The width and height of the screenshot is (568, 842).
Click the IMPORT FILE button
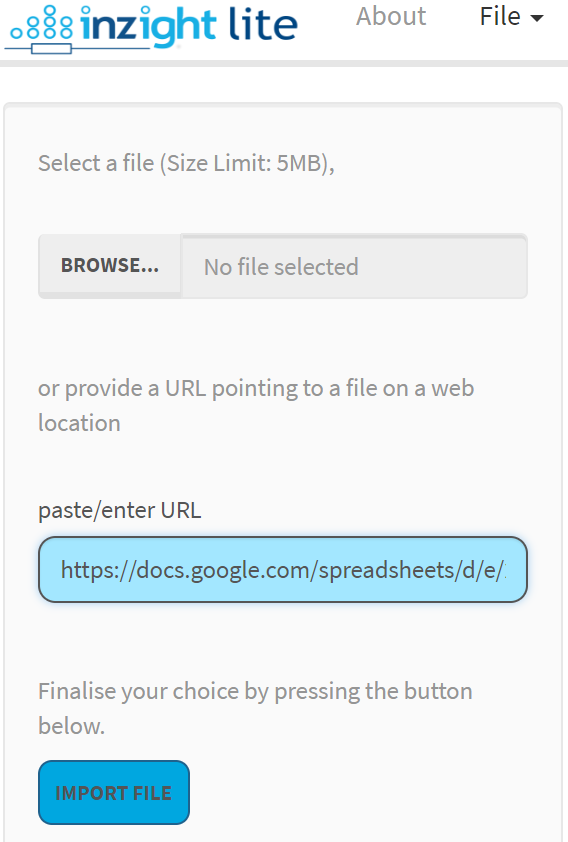point(114,792)
